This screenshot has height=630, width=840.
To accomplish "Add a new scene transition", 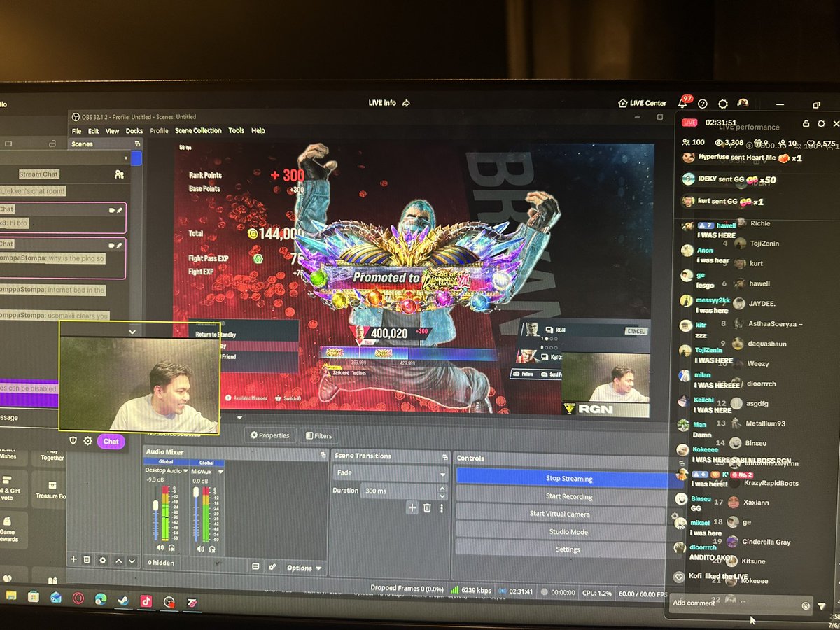I will tap(412, 507).
